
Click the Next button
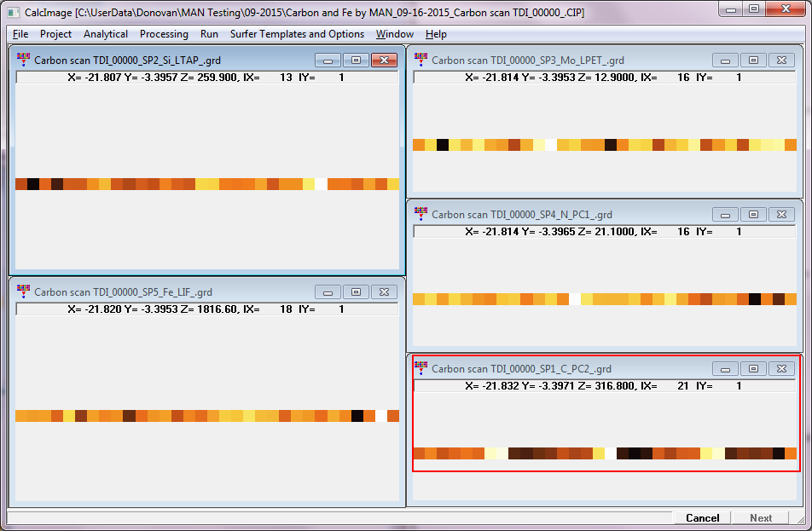coord(761,517)
